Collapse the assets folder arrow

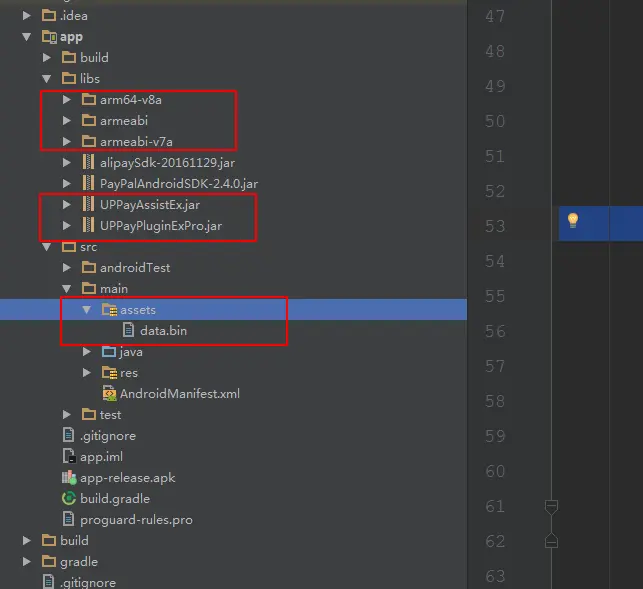[x=87, y=310]
